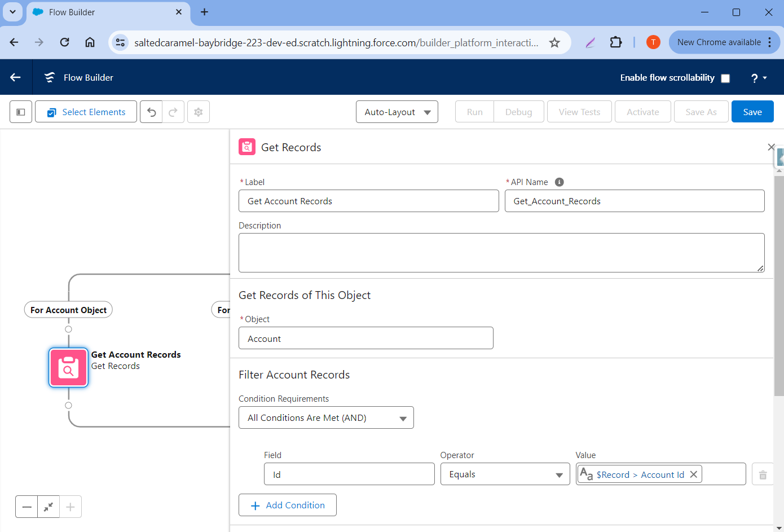Select the Get Account Records canvas element

click(68, 367)
